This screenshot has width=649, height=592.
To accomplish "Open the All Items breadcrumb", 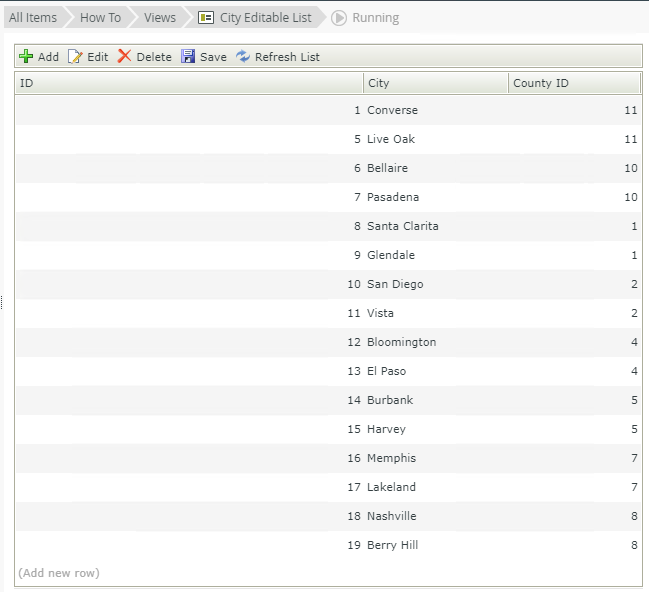I will pyautogui.click(x=33, y=17).
